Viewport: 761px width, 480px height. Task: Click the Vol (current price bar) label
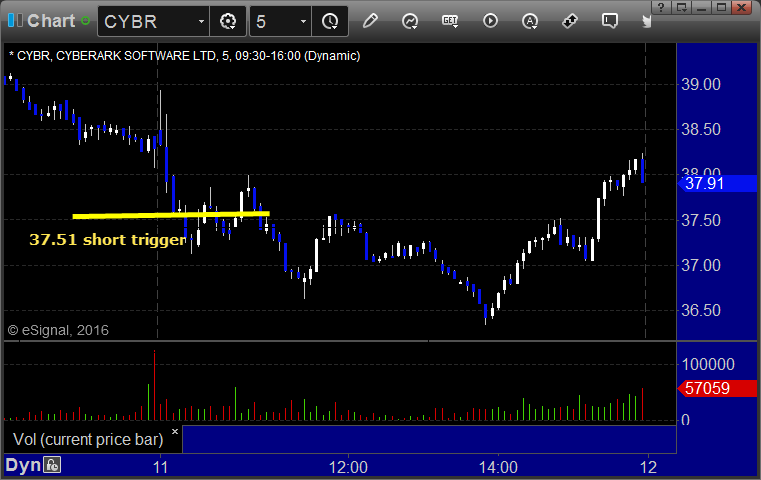(x=88, y=439)
